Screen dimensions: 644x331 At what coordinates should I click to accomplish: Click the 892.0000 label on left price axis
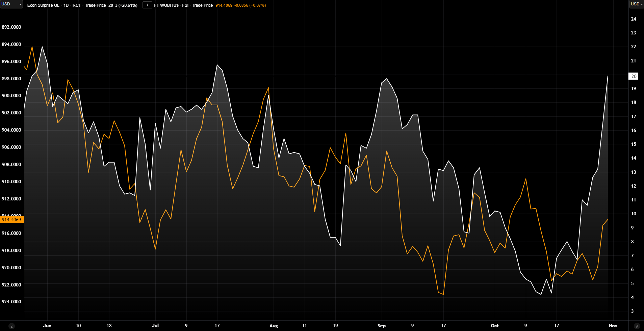(x=11, y=27)
